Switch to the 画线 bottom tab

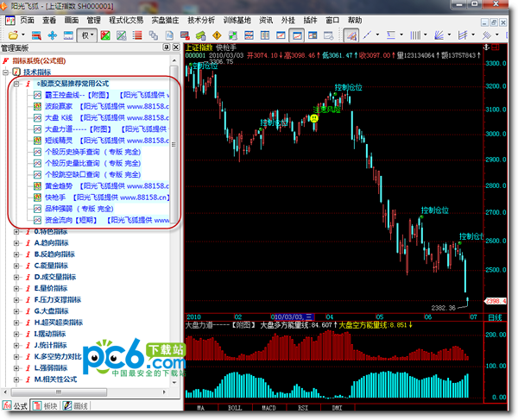click(76, 406)
